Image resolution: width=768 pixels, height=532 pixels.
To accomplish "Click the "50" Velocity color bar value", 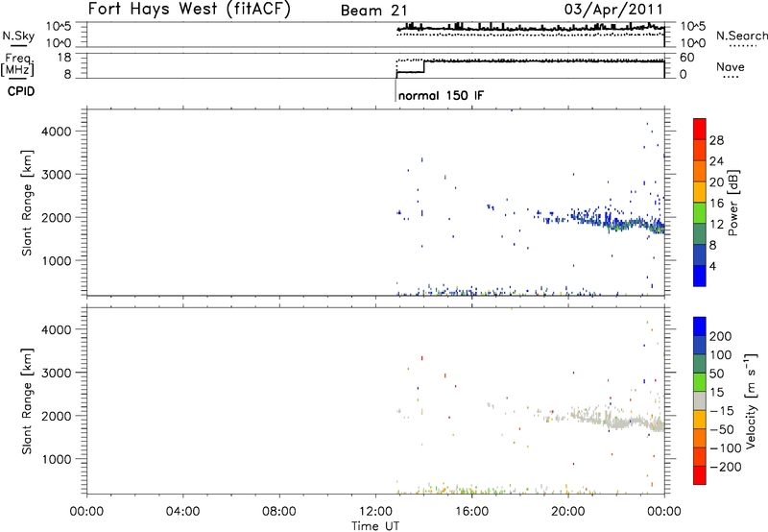I will click(x=717, y=374).
